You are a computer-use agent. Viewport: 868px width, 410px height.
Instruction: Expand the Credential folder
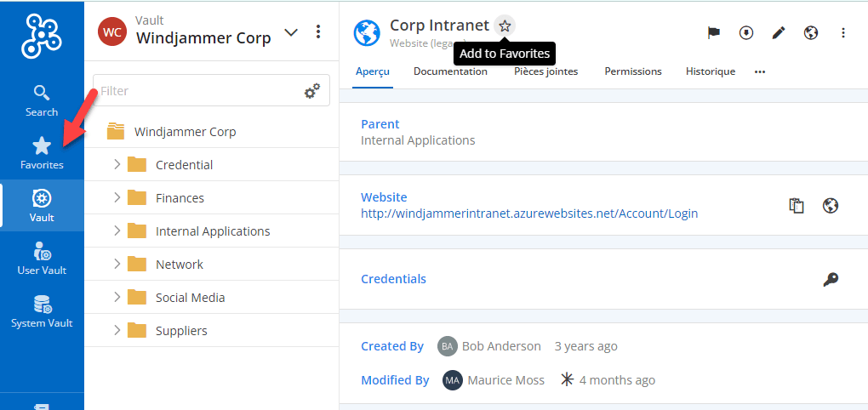point(117,164)
